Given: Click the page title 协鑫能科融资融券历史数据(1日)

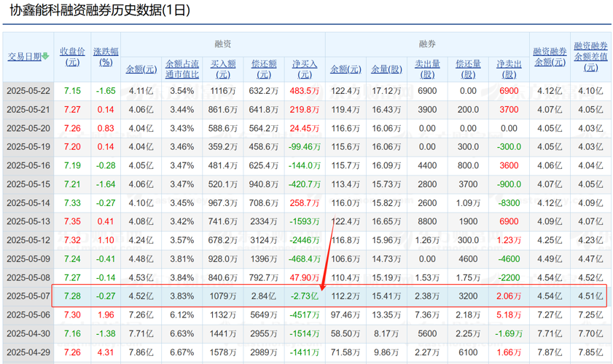Looking at the screenshot, I should click(x=100, y=10).
